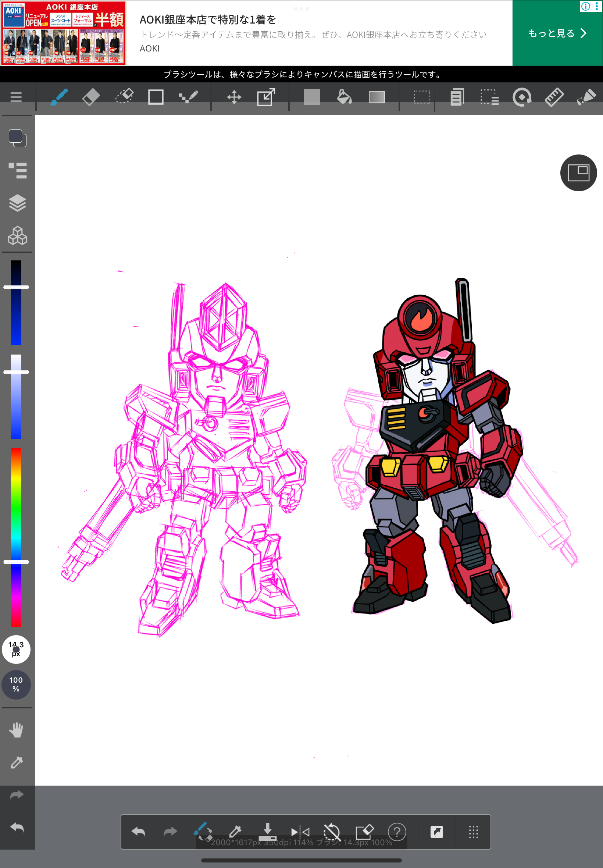Screen dimensions: 603x868
Task: Expand the selection menu with dashed box
Action: 490,97
